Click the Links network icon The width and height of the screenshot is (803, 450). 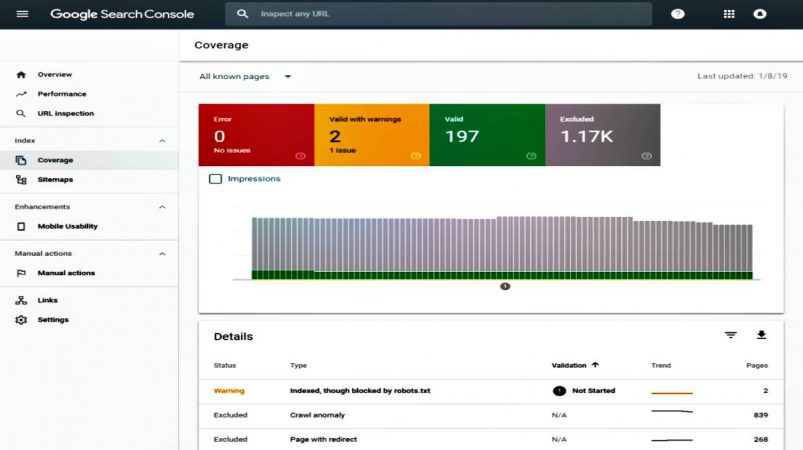pyautogui.click(x=21, y=301)
